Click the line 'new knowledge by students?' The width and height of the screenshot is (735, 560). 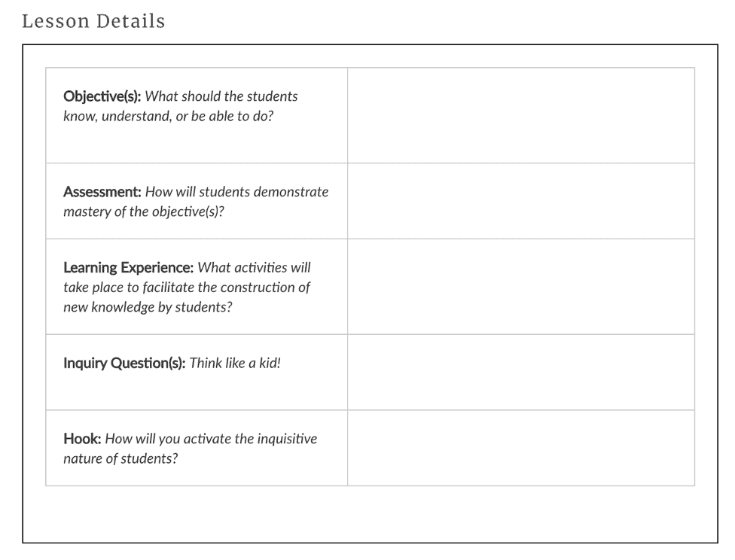tap(148, 308)
